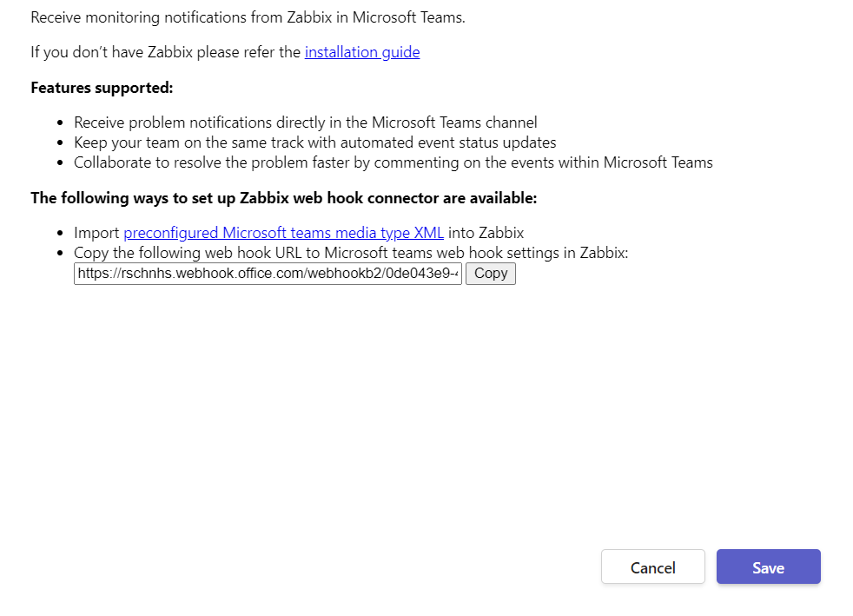This screenshot has height=616, width=853.
Task: Click the bullet beside 'Keep your team'
Action: click(60, 143)
